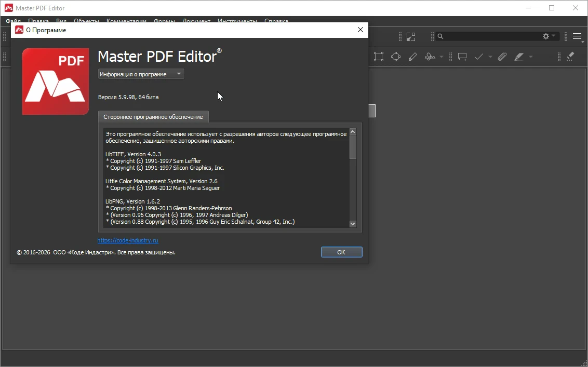This screenshot has width=588, height=367.
Task: Select the text highlighter tool
Action: click(x=519, y=57)
